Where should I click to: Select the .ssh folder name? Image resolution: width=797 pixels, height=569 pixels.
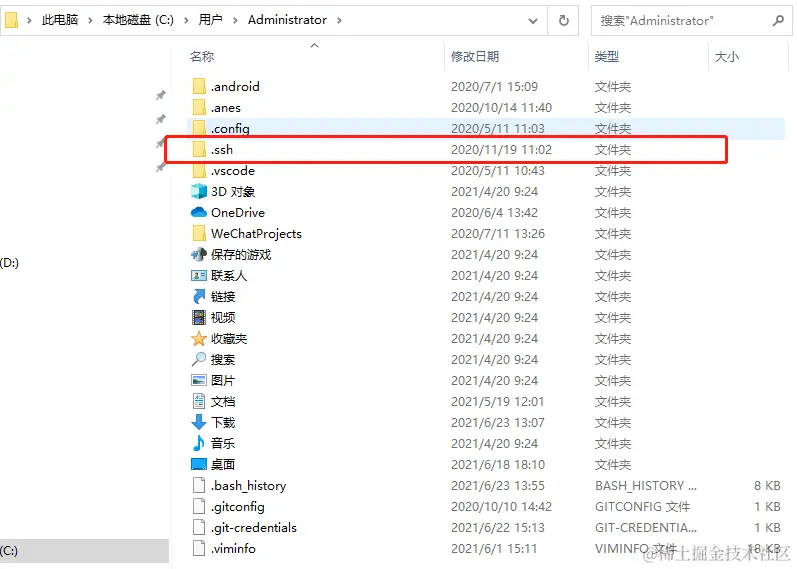pyautogui.click(x=222, y=149)
